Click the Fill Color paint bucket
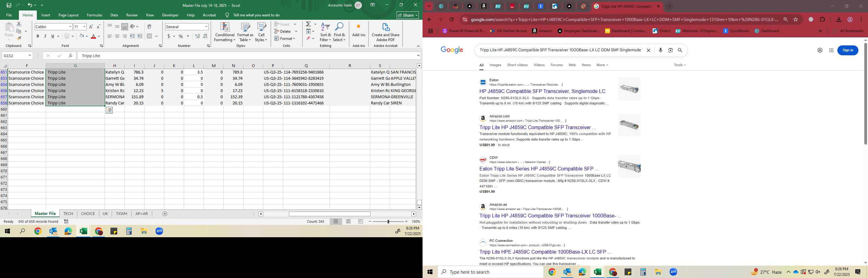The height and width of the screenshot is (278, 868). pos(81,36)
